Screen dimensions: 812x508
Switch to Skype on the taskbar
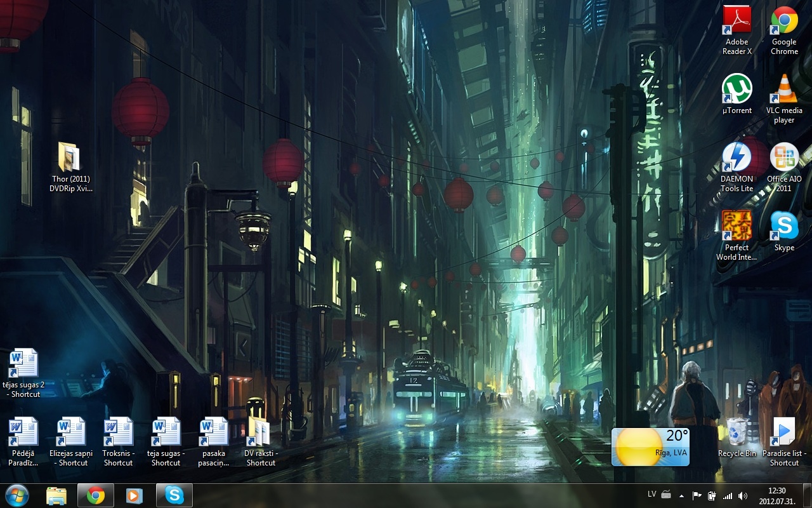pyautogui.click(x=174, y=495)
